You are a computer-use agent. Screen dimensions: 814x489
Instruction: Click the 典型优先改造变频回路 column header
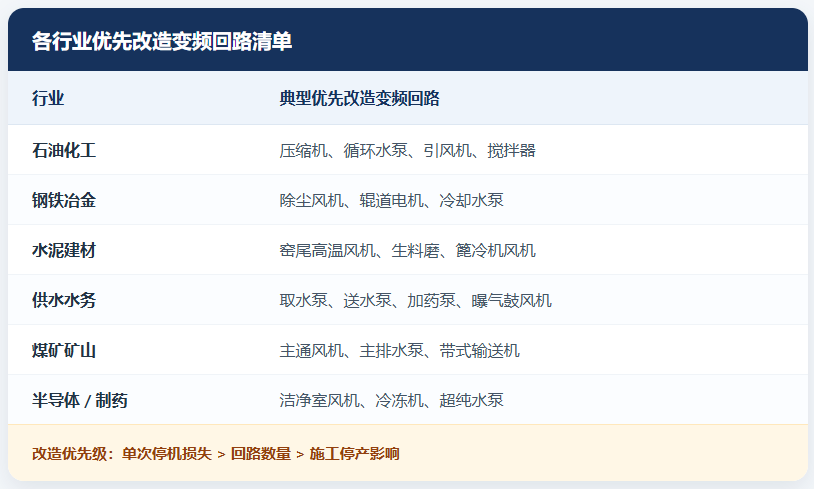(359, 98)
